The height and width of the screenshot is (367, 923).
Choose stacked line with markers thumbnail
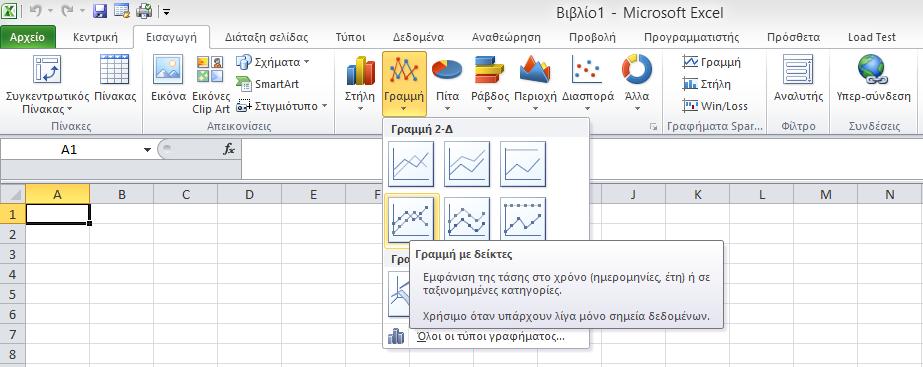point(467,218)
